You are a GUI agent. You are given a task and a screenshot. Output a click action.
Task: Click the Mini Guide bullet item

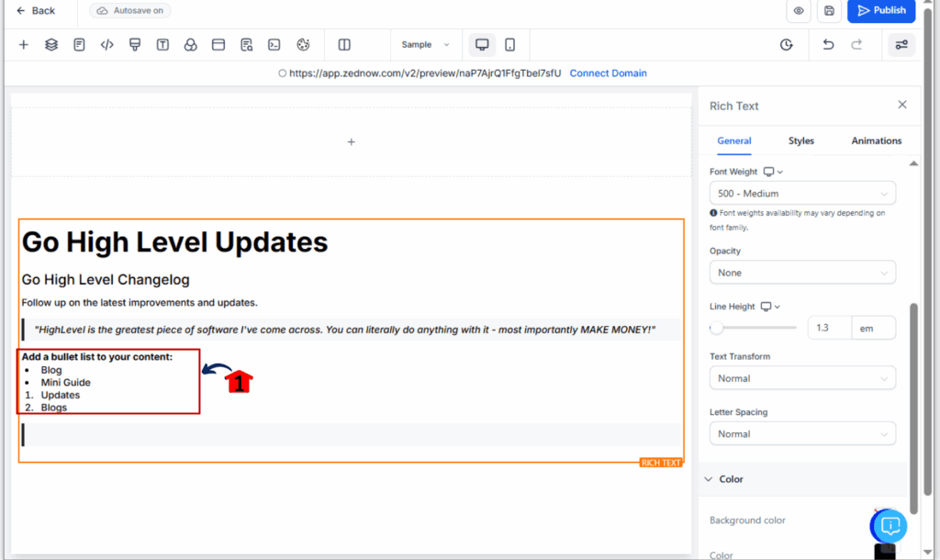[66, 383]
